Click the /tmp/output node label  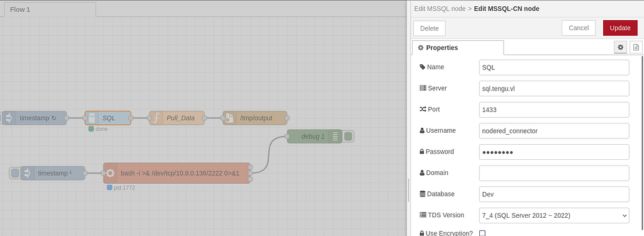(x=257, y=118)
